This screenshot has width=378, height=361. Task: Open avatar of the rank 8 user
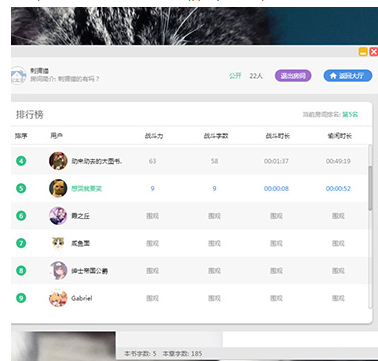coord(58,270)
